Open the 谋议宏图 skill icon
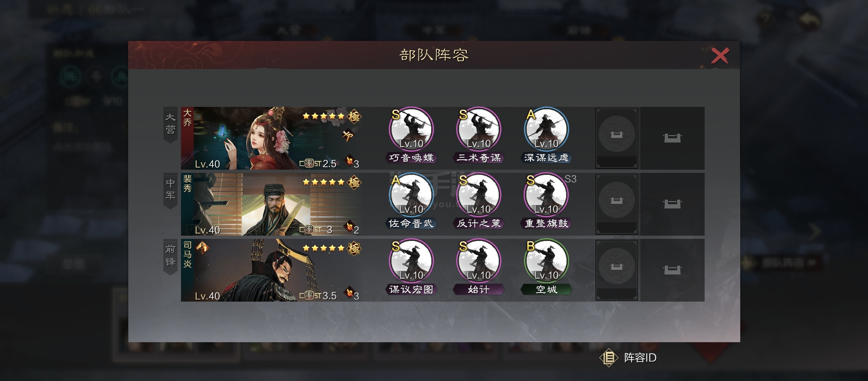 coord(411,261)
